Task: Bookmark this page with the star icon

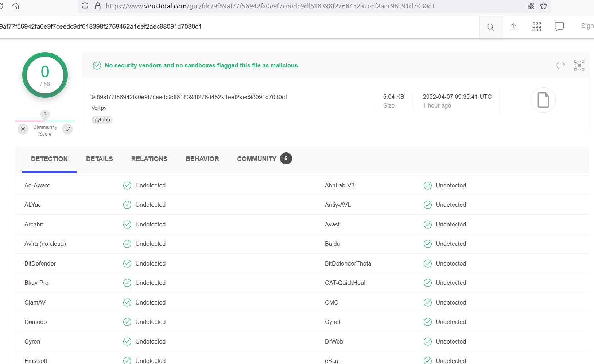Action: 544,6
